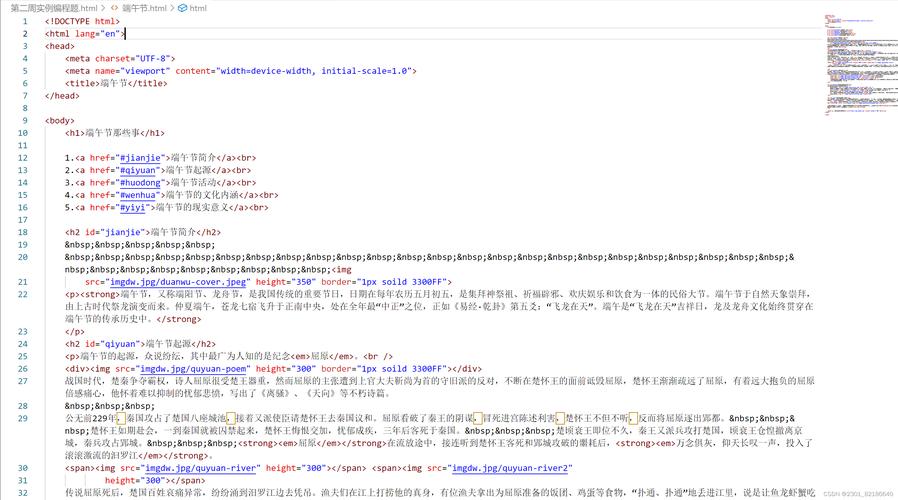The width and height of the screenshot is (898, 500).
Task: Click line number 29 in the gutter
Action: click(23, 418)
